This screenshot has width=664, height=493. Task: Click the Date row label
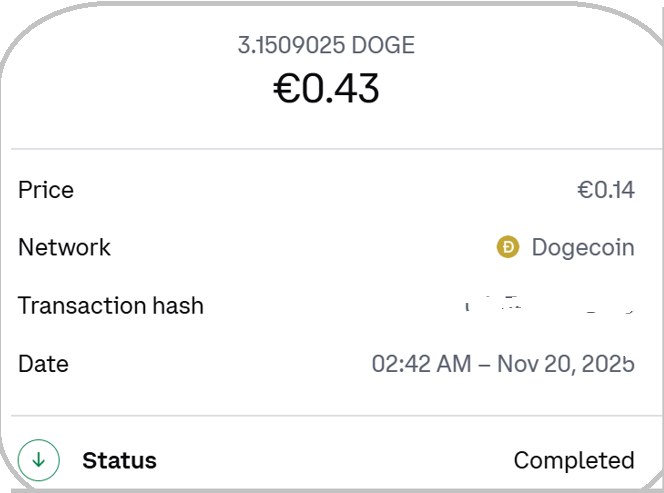click(43, 363)
